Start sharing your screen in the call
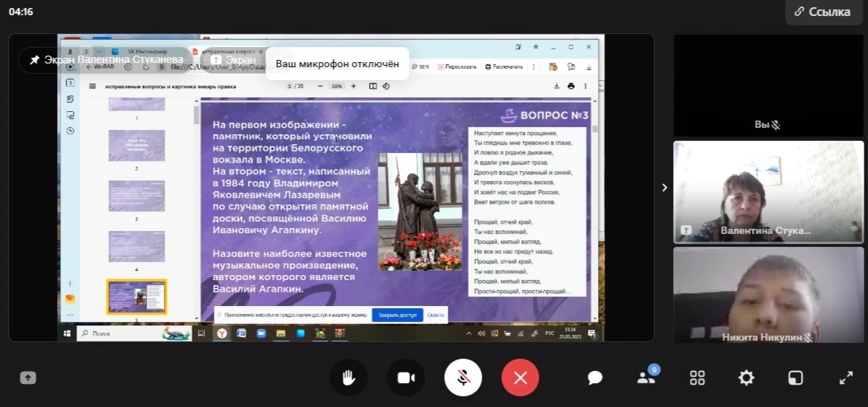Screen dimensions: 868x407 click(27, 377)
